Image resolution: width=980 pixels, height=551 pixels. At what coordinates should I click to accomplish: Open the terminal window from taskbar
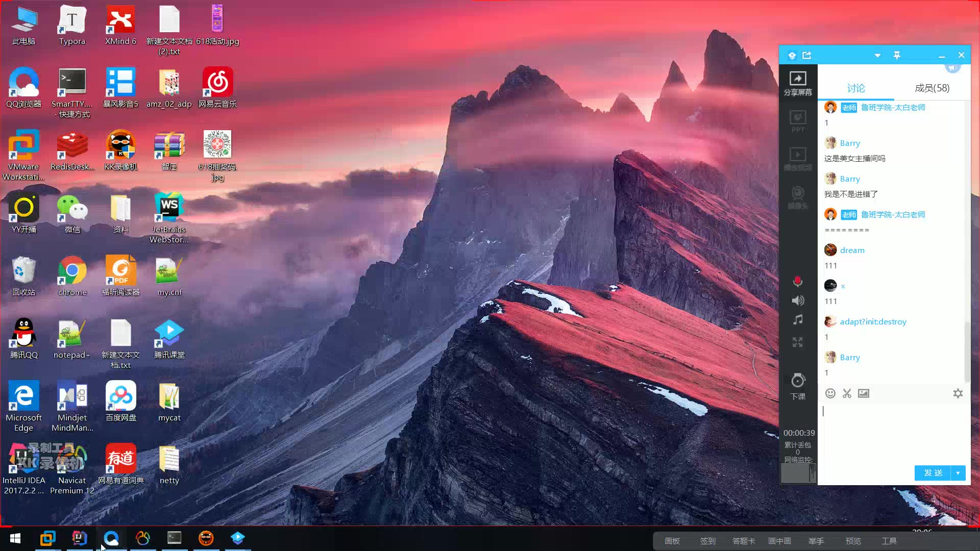pos(175,538)
